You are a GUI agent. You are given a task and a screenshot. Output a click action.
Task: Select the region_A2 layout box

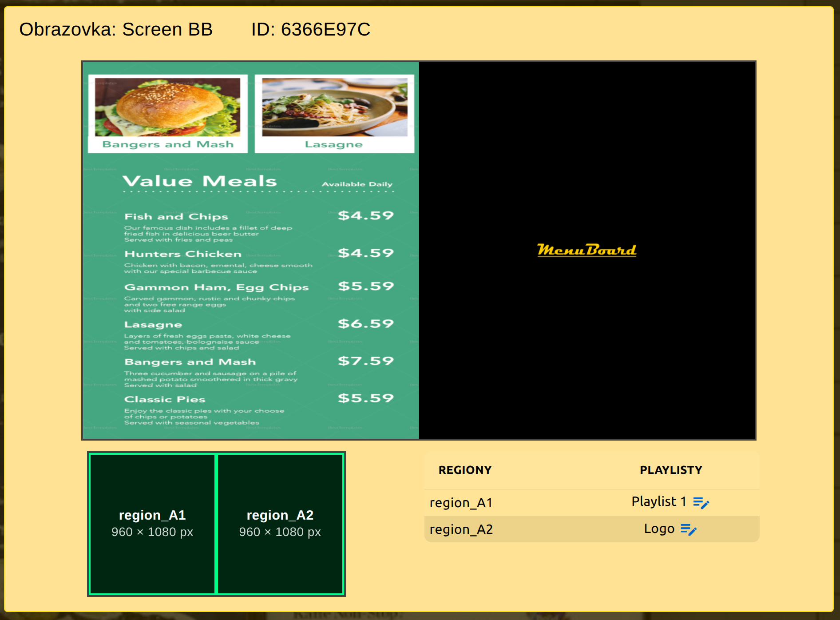280,524
